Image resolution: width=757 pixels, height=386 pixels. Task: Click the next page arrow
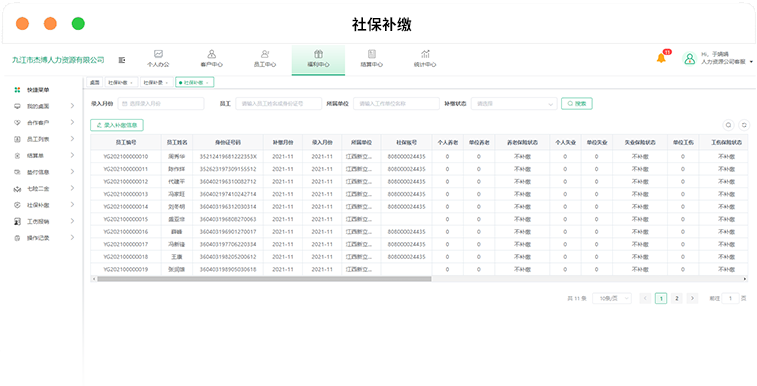click(x=692, y=299)
